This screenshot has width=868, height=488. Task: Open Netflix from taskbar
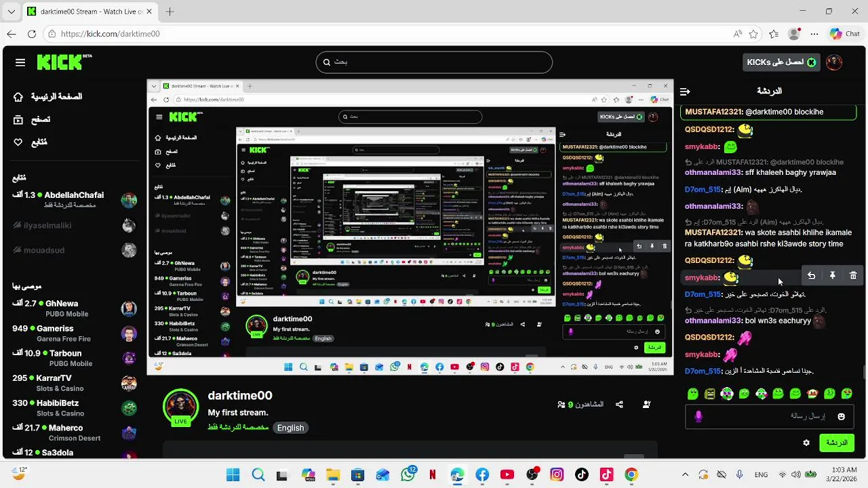tap(433, 475)
